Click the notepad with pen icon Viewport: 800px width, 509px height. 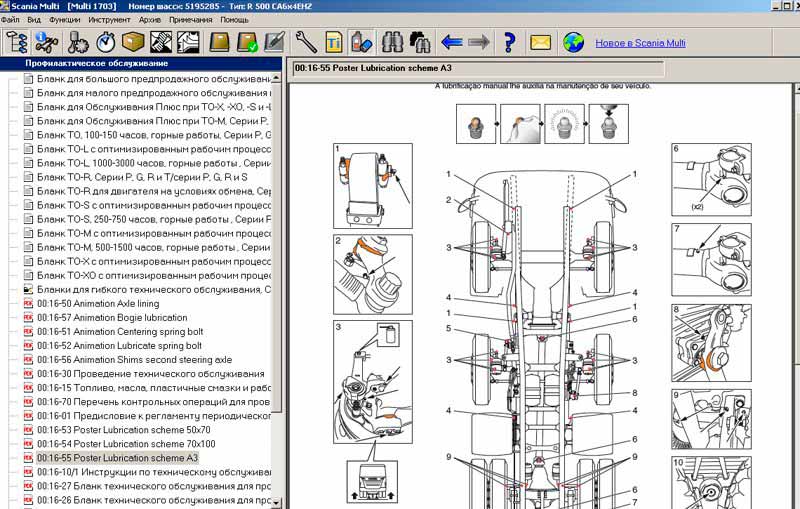pyautogui.click(x=274, y=42)
